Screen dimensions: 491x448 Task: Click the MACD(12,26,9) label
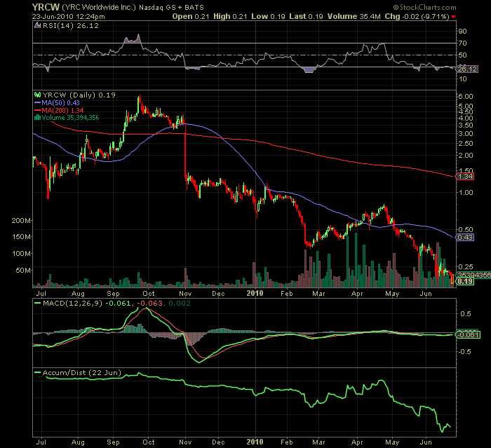click(x=72, y=303)
